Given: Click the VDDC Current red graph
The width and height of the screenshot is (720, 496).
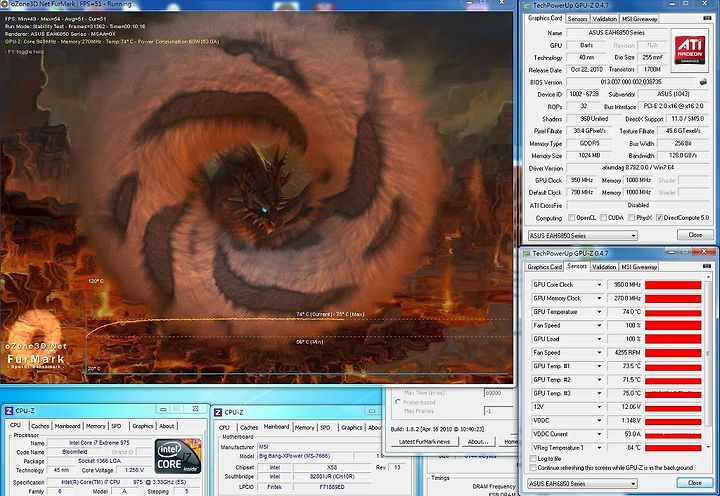Looking at the screenshot, I should pos(673,434).
